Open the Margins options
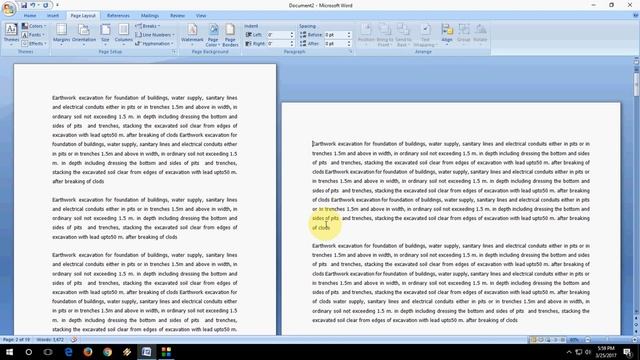This screenshot has height=360, width=640. (62, 35)
